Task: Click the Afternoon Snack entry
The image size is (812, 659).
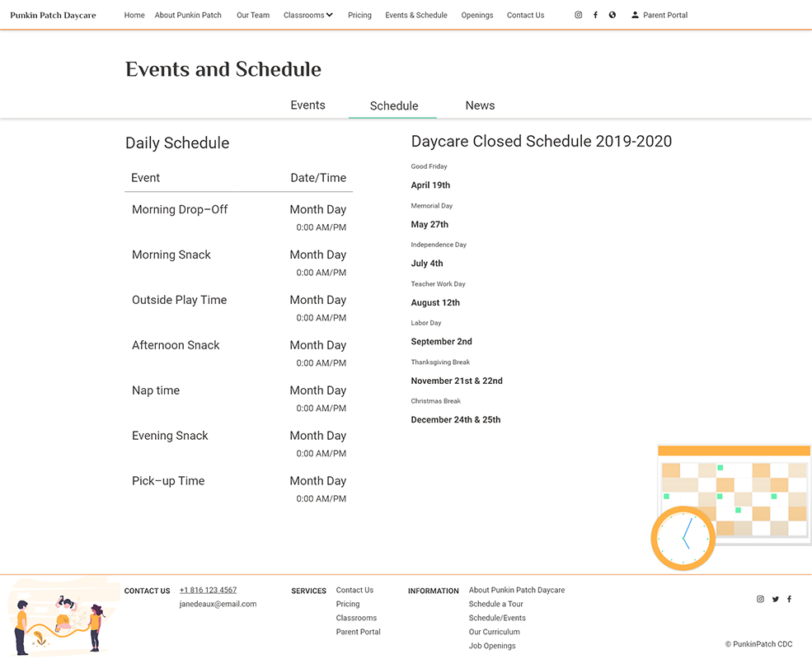Action: click(239, 353)
